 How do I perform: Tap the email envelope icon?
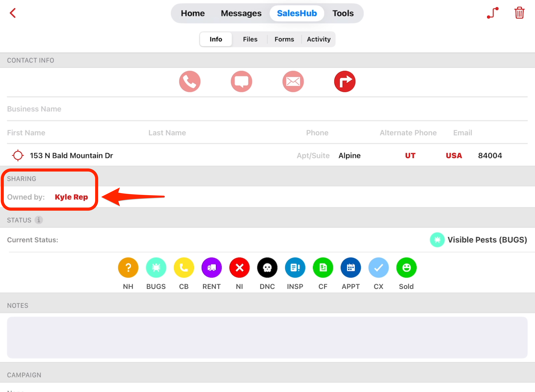(293, 81)
